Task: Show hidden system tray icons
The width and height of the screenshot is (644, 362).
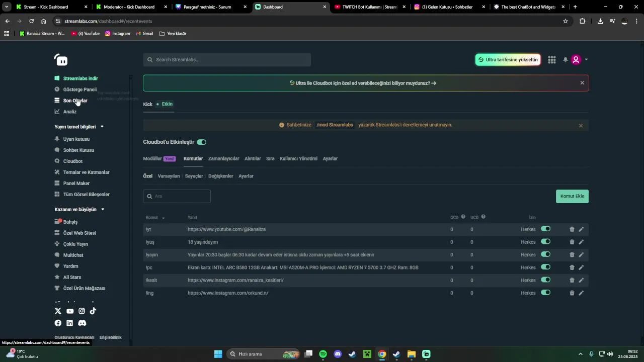Action: tap(580, 354)
